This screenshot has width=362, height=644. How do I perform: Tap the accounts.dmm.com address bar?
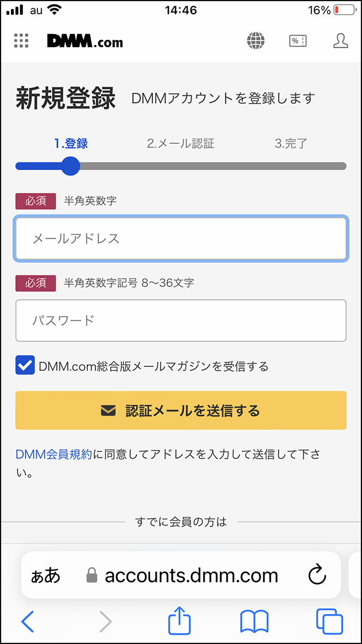tap(192, 575)
